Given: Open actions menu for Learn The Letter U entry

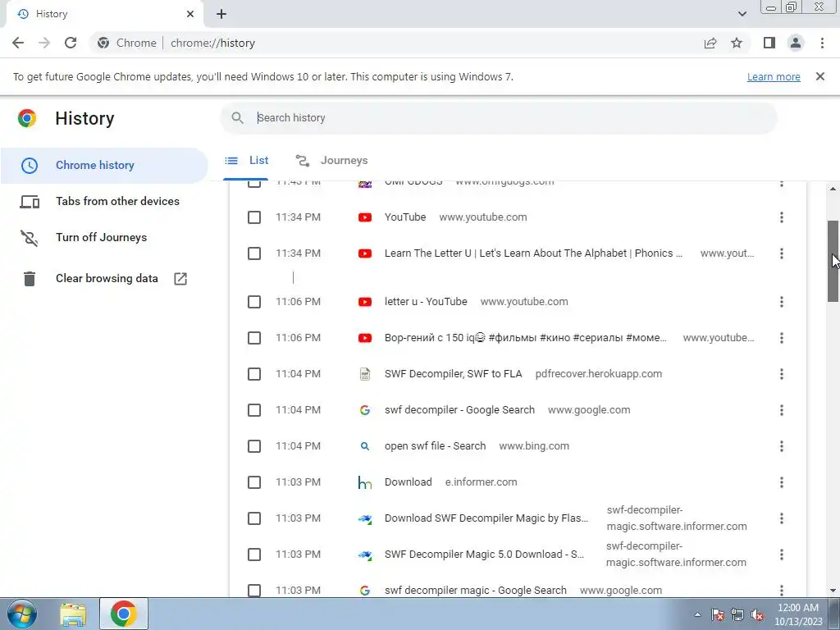Looking at the screenshot, I should click(782, 253).
